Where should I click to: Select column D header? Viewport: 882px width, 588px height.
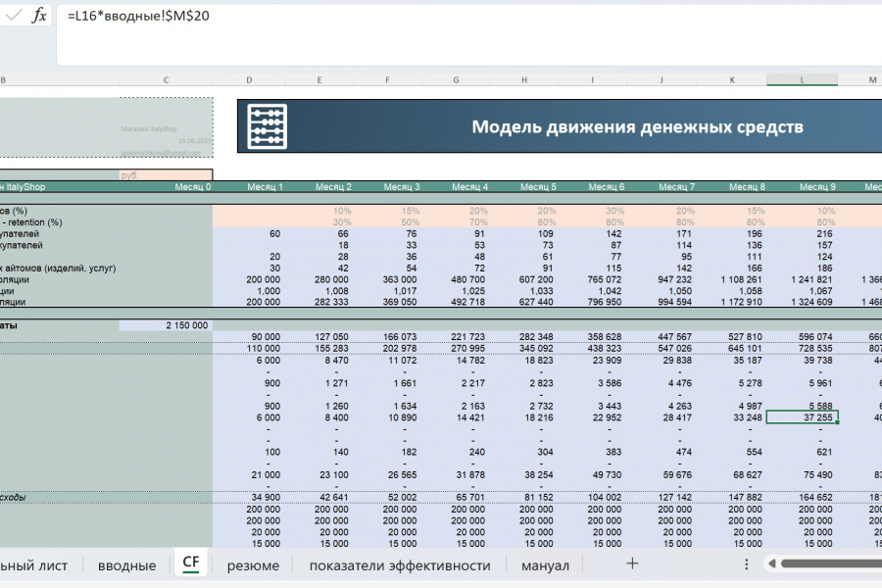249,80
